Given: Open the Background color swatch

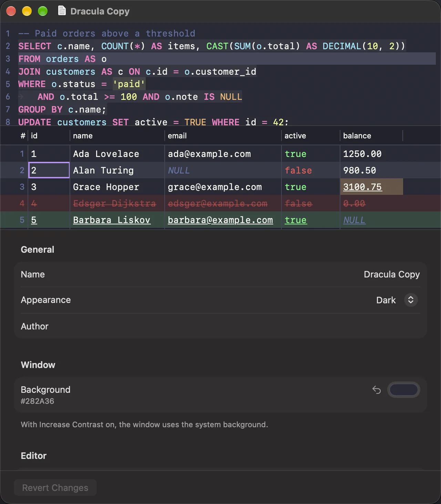Looking at the screenshot, I should coord(403,390).
